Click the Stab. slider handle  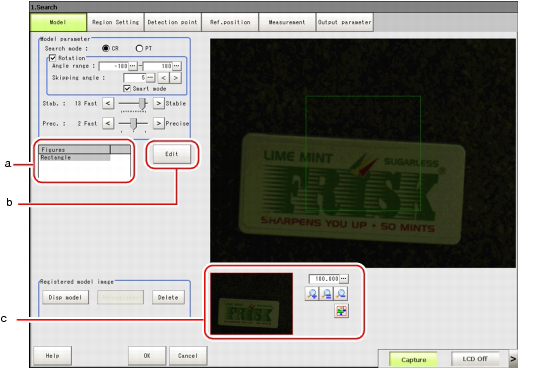coord(142,104)
